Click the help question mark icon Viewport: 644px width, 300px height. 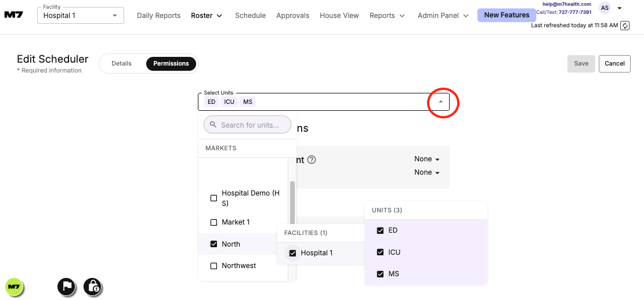[x=312, y=160]
